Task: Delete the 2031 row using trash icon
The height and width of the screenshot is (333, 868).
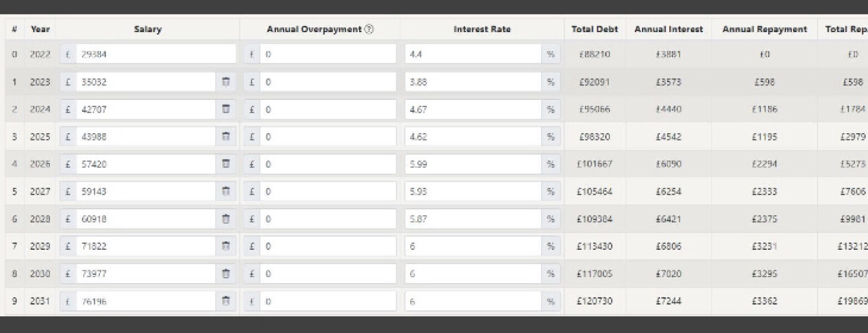Action: 226,301
